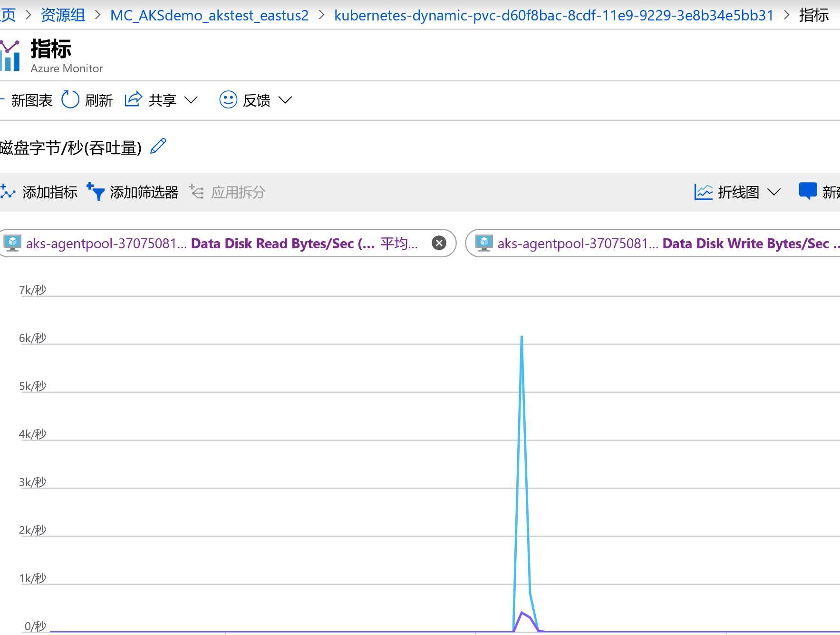Click the 5k/秒 axis label
This screenshot has width=840, height=635.
[x=33, y=386]
